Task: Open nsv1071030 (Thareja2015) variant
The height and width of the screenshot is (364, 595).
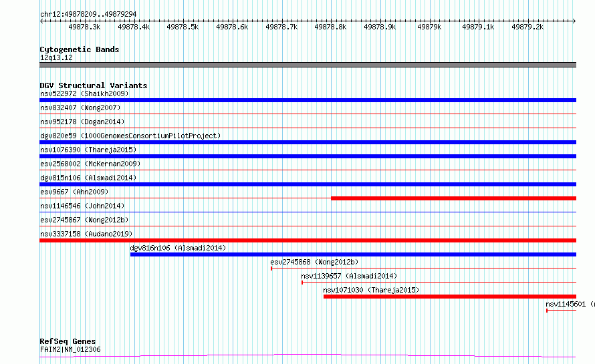Action: coord(371,290)
